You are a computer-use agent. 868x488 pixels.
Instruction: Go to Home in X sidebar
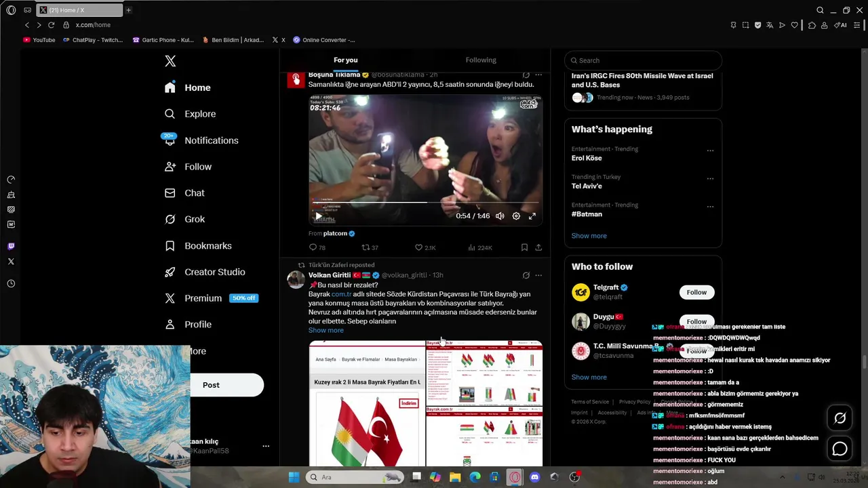[x=188, y=87]
